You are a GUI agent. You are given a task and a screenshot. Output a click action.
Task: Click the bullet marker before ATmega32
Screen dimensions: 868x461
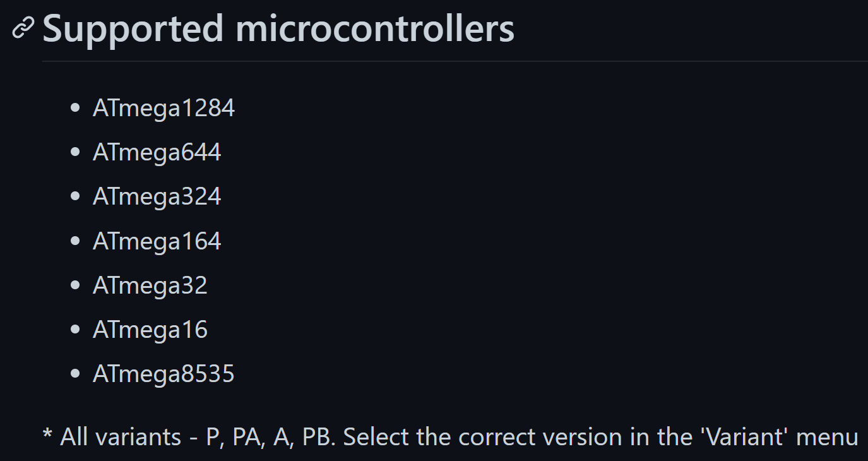coord(76,285)
